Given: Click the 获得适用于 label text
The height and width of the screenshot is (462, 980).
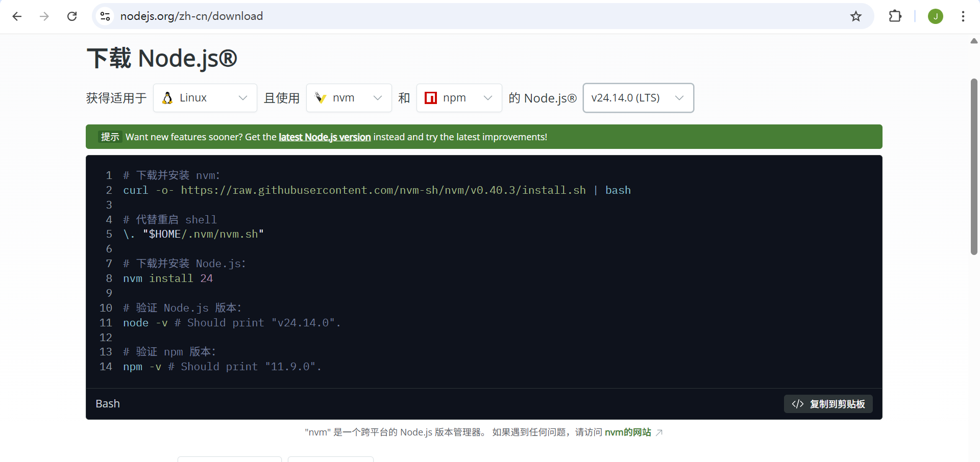Looking at the screenshot, I should click(x=116, y=98).
